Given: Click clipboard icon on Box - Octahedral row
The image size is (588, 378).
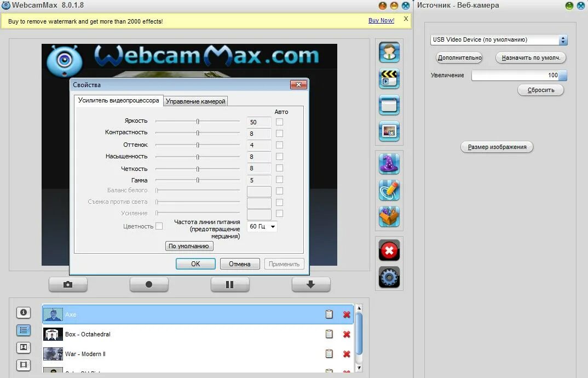Looking at the screenshot, I should click(329, 334).
